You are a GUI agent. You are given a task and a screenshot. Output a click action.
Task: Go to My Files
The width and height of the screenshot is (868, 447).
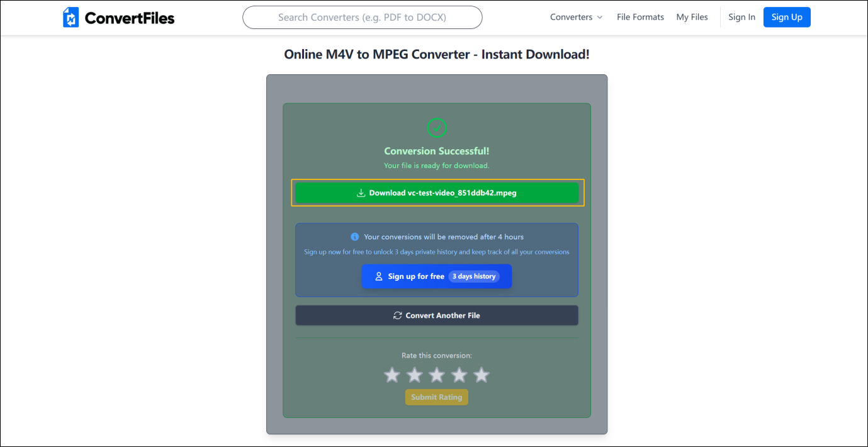(692, 17)
